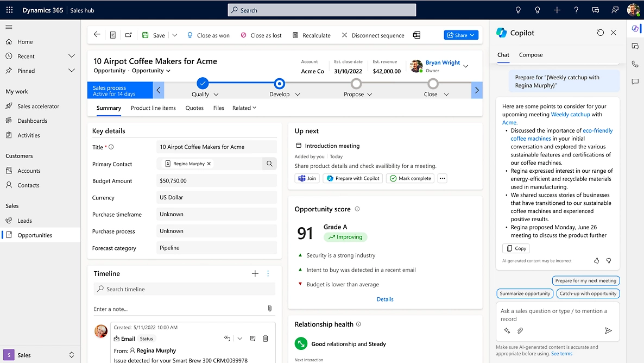Reset the Copilot chat with refresh icon
The width and height of the screenshot is (644, 363).
point(600,33)
